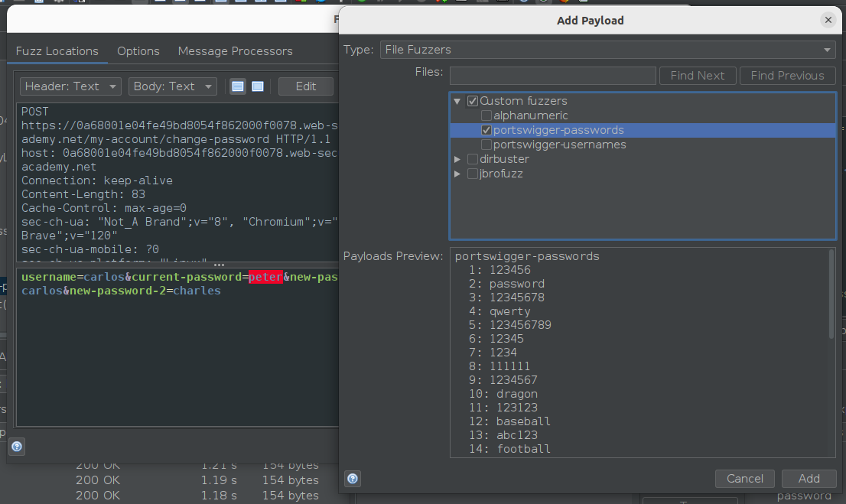Open help in the Fuzz Locations dialog
The image size is (846, 504).
pyautogui.click(x=17, y=447)
